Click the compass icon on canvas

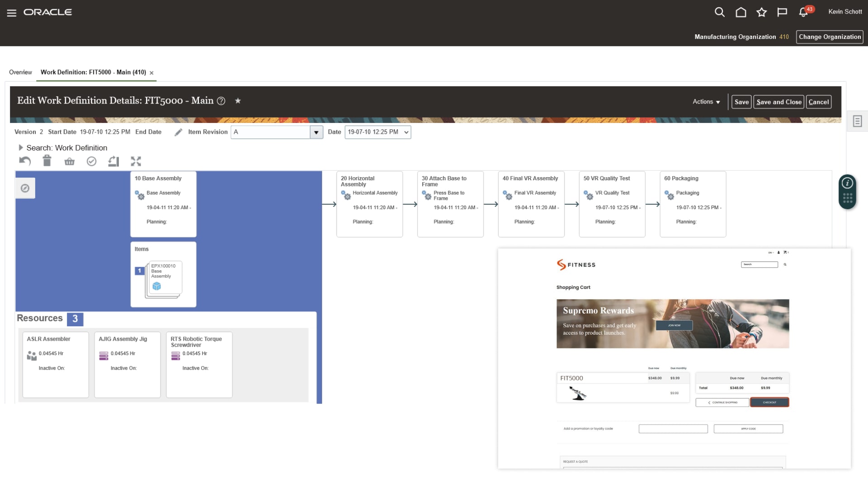[25, 188]
